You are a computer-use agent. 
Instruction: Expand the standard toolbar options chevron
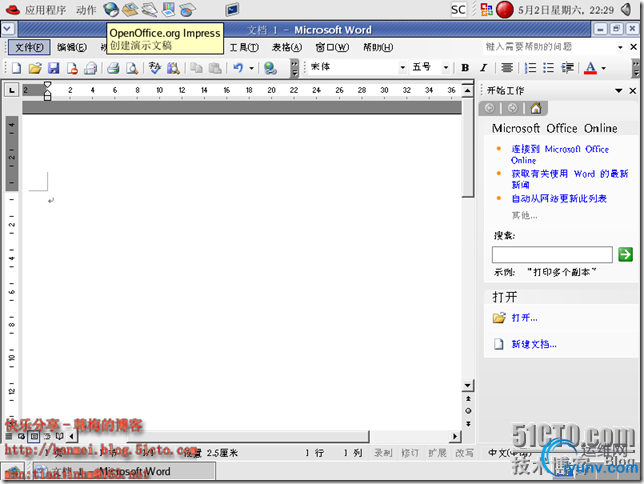(x=294, y=68)
